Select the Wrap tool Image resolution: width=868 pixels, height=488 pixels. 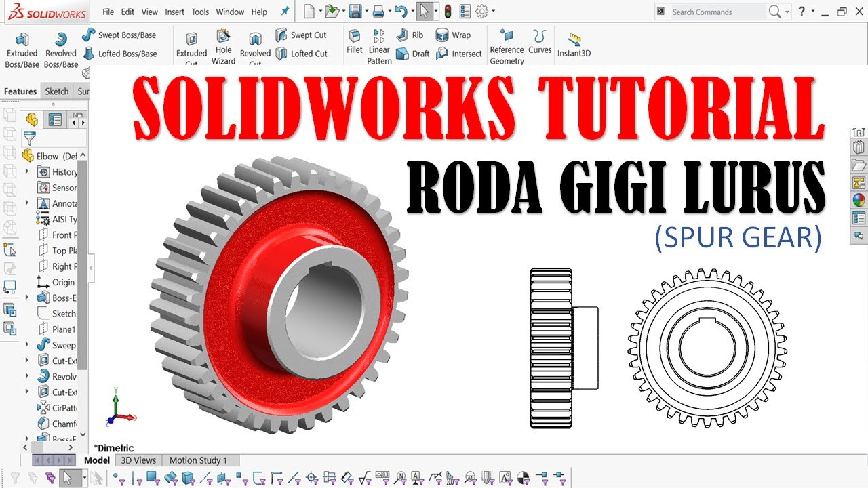tap(453, 35)
